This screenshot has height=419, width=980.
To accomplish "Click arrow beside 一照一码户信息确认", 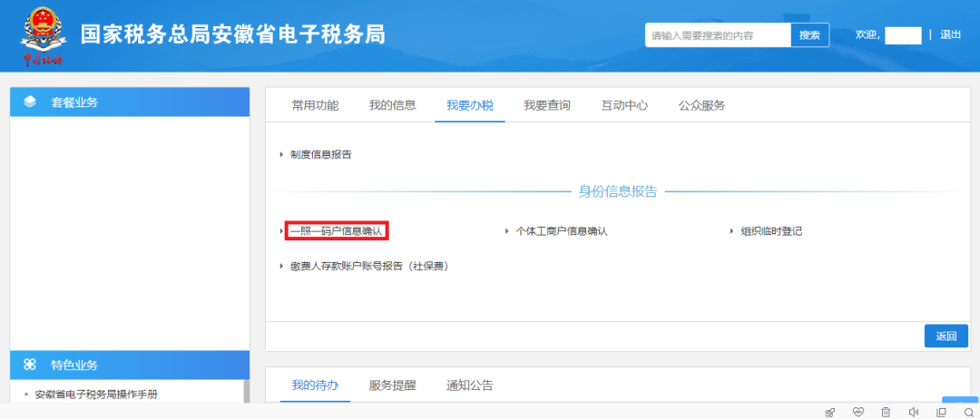I will [x=282, y=231].
